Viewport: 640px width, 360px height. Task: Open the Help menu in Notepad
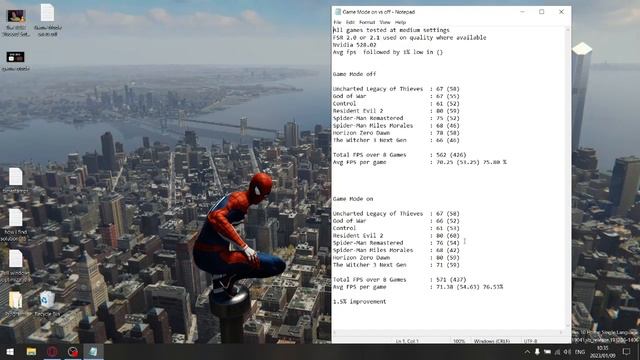coord(400,22)
